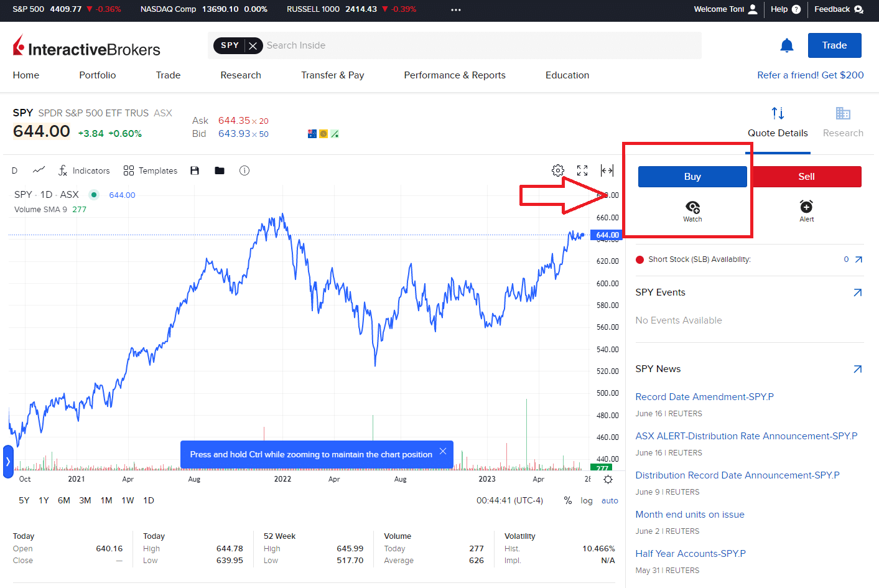Open the Help question mark icon
The height and width of the screenshot is (588, 879).
pyautogui.click(x=796, y=9)
